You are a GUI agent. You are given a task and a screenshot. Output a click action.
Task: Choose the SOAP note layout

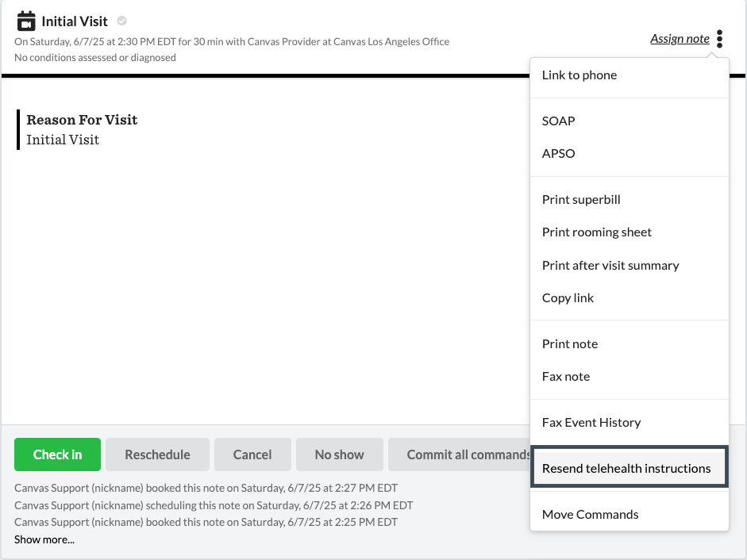(559, 121)
